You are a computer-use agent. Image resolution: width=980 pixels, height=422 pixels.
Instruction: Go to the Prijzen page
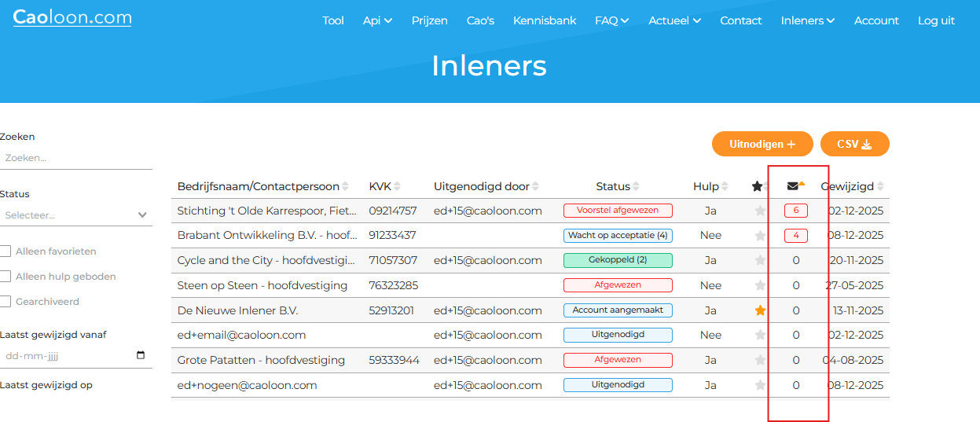pyautogui.click(x=429, y=20)
